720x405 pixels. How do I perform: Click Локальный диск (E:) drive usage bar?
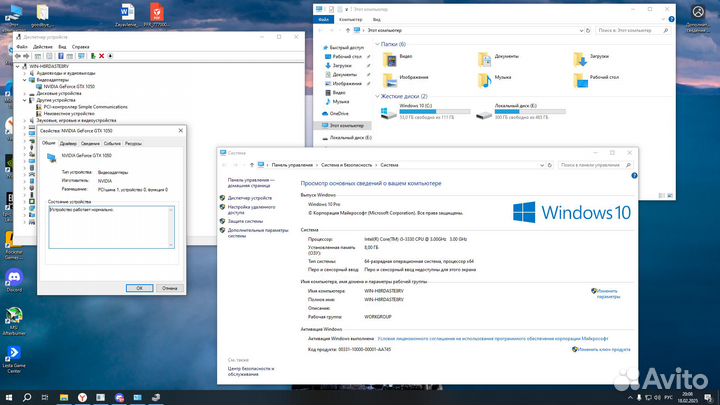pos(530,112)
